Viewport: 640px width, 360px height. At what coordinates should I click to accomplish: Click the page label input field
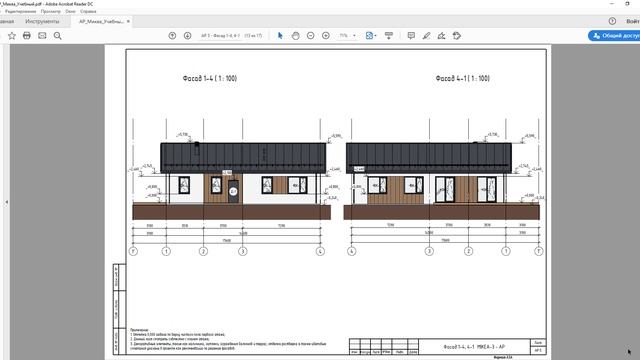click(x=220, y=36)
